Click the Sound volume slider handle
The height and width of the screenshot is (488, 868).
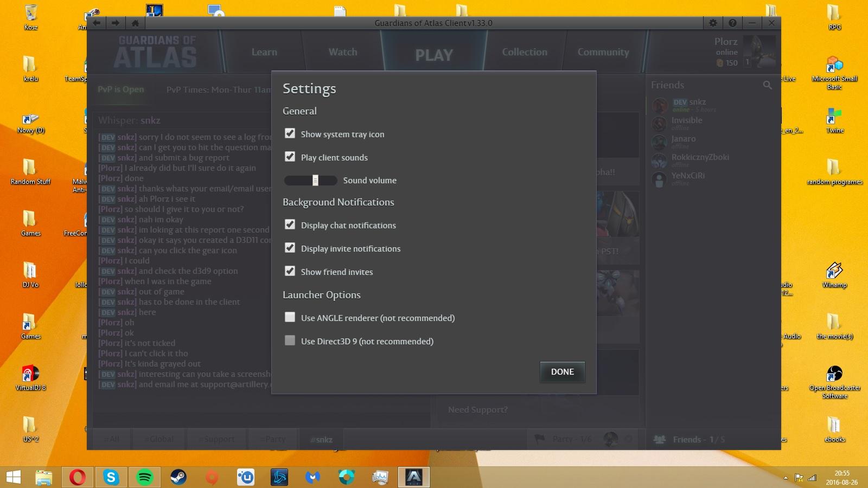tap(315, 180)
